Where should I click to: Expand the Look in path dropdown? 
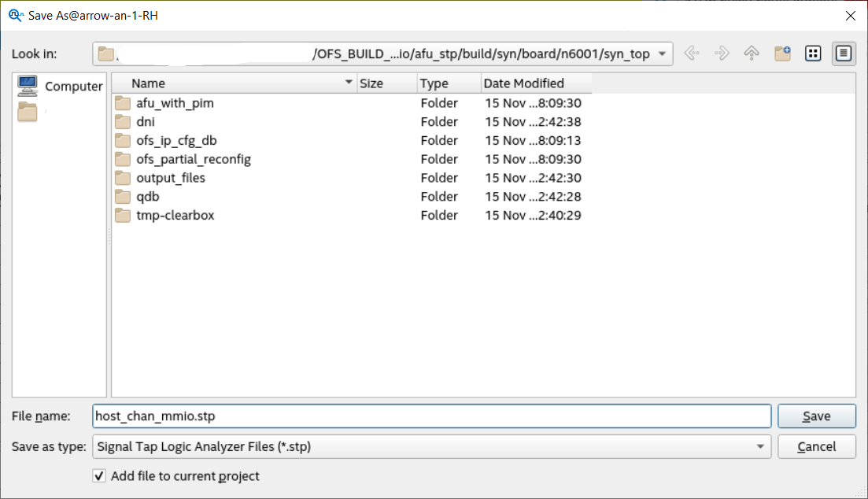pyautogui.click(x=663, y=54)
